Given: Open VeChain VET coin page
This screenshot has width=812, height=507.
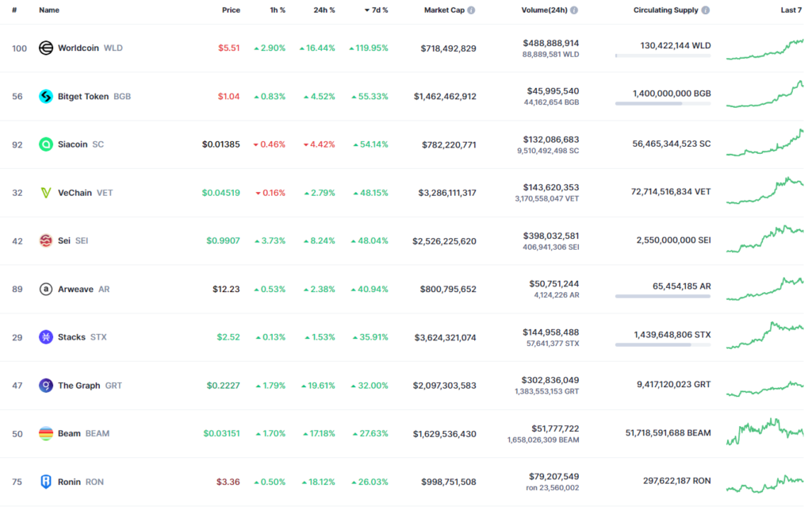Looking at the screenshot, I should pyautogui.click(x=86, y=193).
